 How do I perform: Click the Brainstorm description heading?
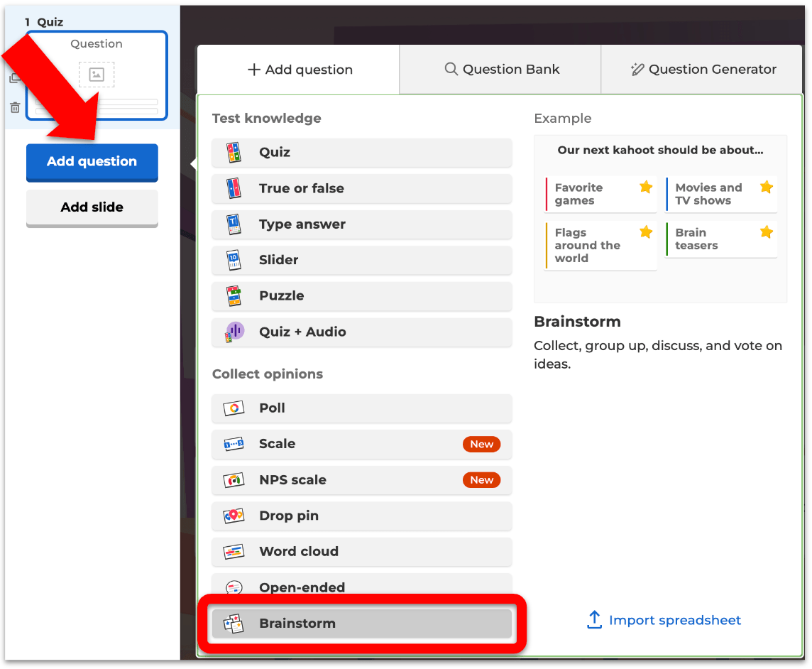click(577, 322)
